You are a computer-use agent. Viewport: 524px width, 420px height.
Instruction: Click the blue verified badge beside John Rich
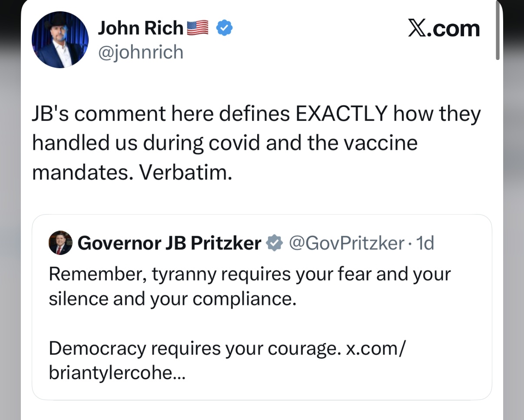click(225, 28)
